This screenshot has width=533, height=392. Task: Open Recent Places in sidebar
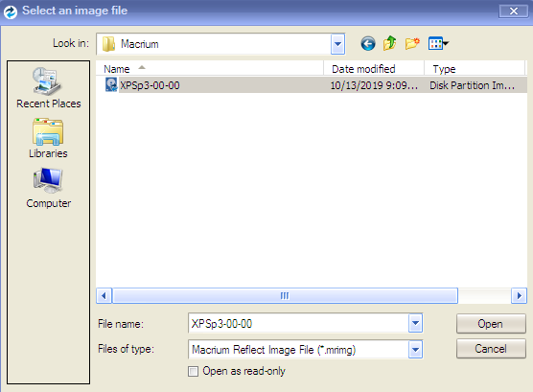click(x=48, y=88)
